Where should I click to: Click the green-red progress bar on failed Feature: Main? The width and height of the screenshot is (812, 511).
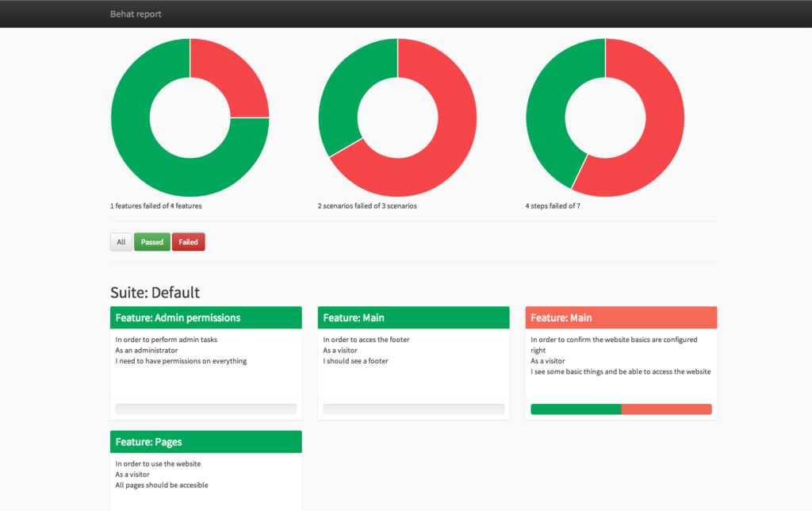pos(621,409)
